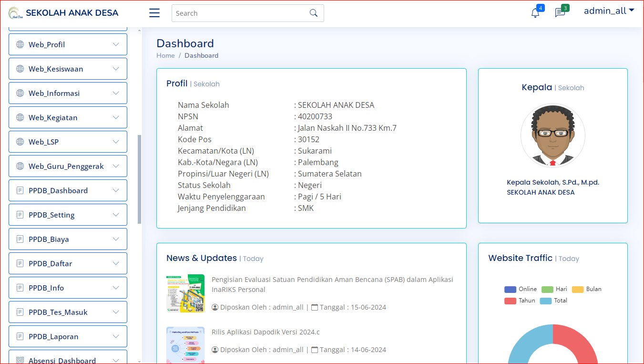Expand PPDB_Dashboard menu chevron
Image resolution: width=644 pixels, height=364 pixels.
[116, 190]
